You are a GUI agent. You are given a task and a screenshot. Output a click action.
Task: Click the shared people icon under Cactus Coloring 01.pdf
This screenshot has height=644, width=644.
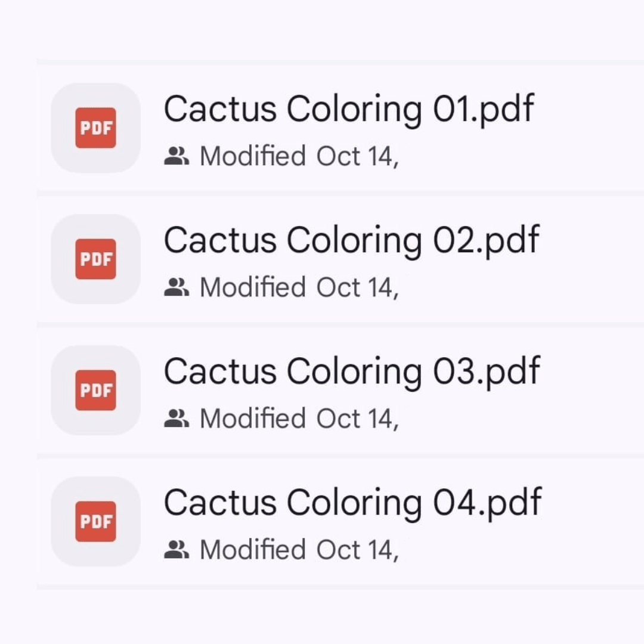click(x=176, y=157)
